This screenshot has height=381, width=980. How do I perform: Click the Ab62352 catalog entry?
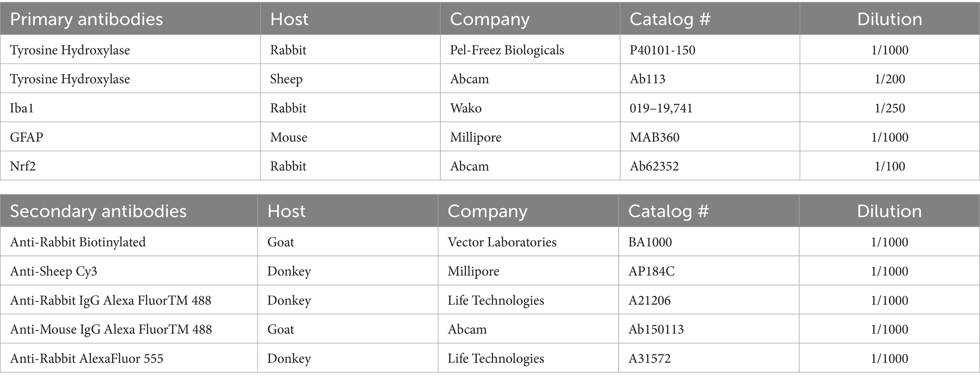(x=654, y=166)
